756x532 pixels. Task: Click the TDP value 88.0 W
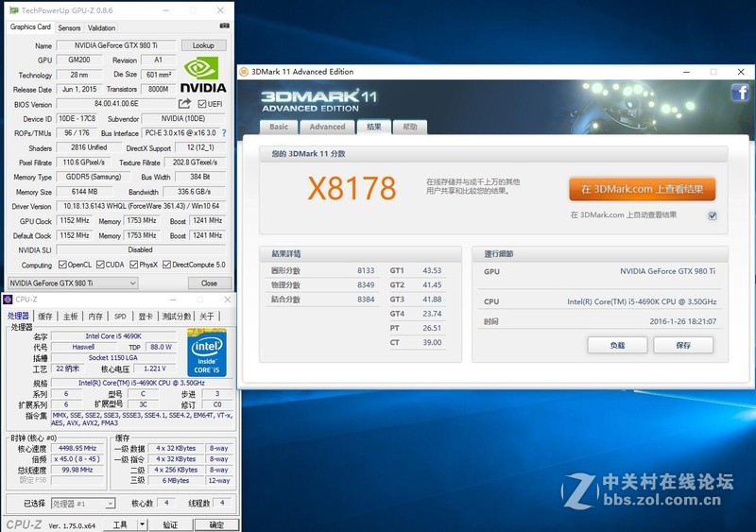161,347
